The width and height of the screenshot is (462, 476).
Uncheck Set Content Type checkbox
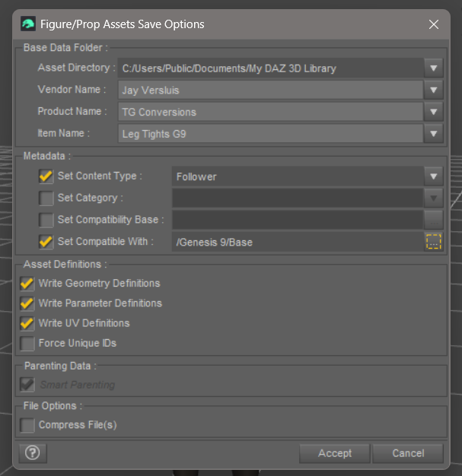pos(46,176)
